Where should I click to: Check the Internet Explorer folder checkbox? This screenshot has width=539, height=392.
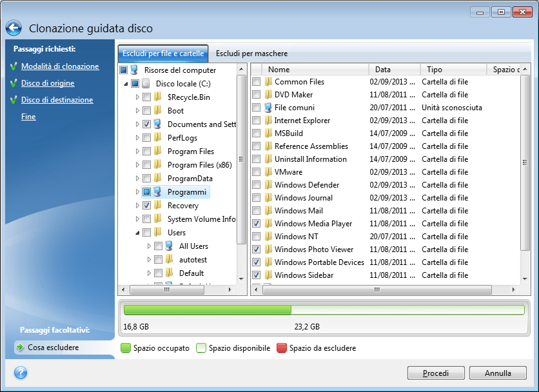257,121
